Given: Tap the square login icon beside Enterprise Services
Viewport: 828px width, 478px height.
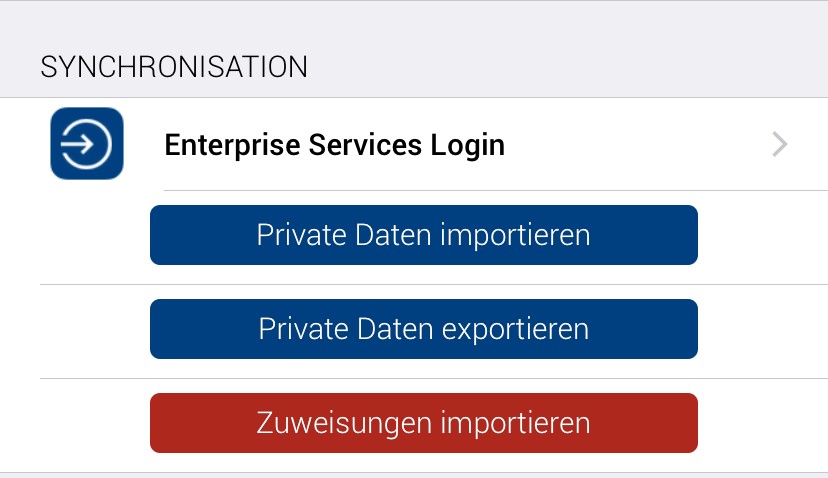Looking at the screenshot, I should pos(86,144).
